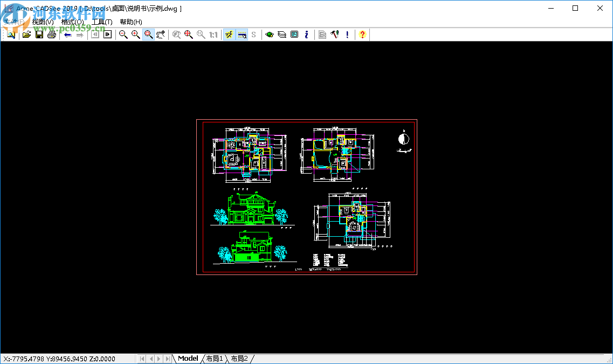Image resolution: width=613 pixels, height=364 pixels.
Task: Switch to the 布局2 tab
Action: [x=239, y=359]
